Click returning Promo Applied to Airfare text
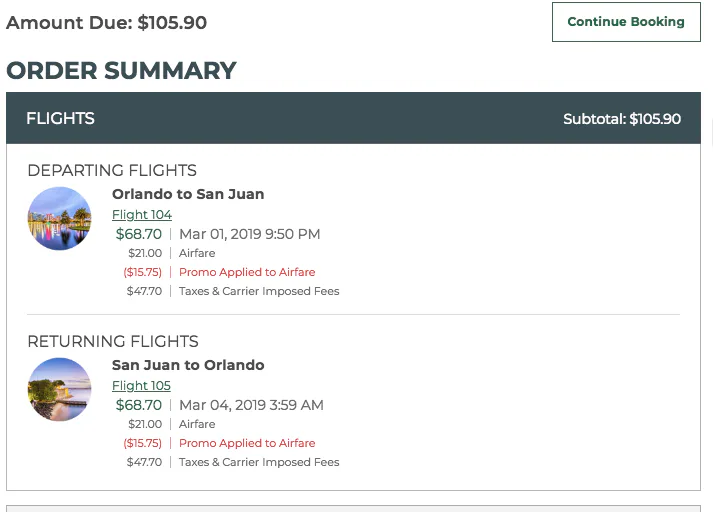The width and height of the screenshot is (713, 512). pyautogui.click(x=247, y=443)
